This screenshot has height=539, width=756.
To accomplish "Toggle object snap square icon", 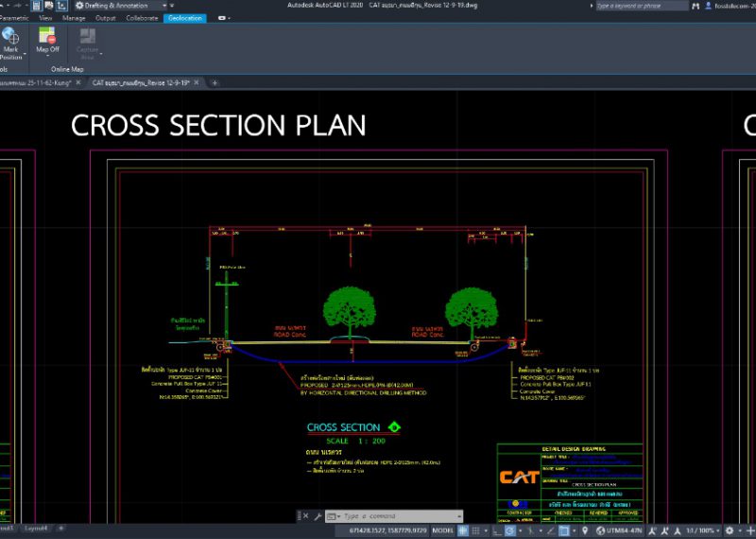I will click(x=563, y=530).
